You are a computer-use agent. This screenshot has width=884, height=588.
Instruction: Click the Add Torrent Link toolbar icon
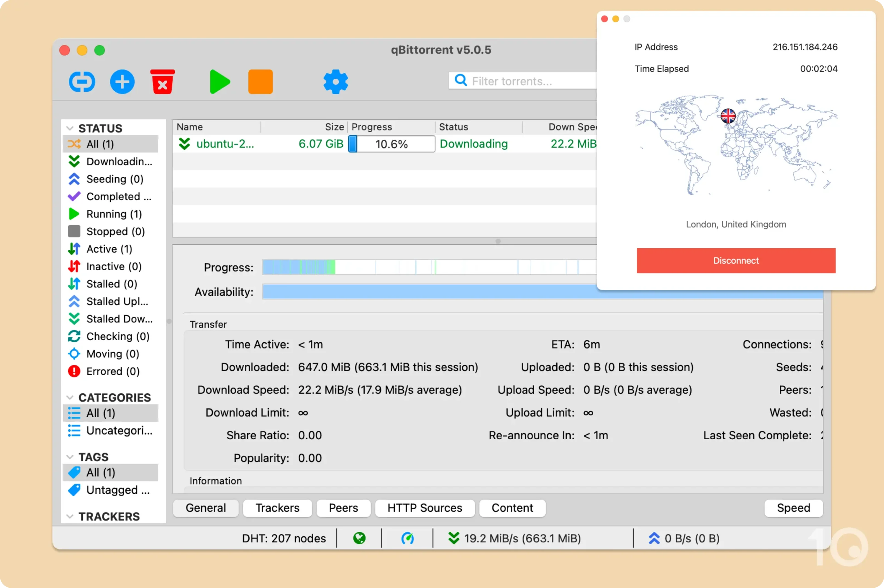coord(82,81)
